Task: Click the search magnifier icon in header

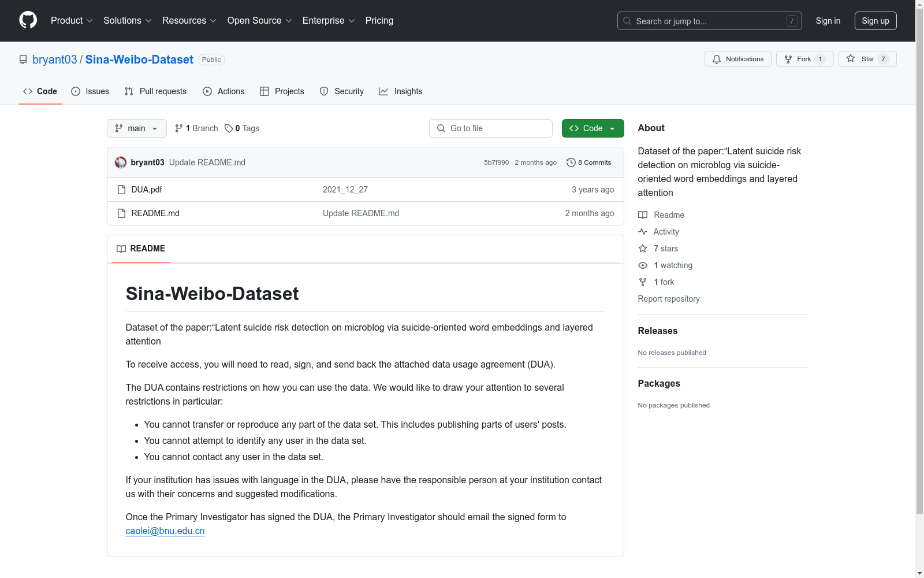Action: point(627,21)
